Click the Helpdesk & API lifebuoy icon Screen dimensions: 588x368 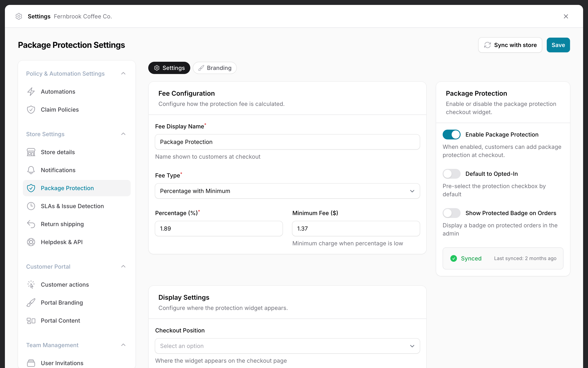[x=31, y=242]
